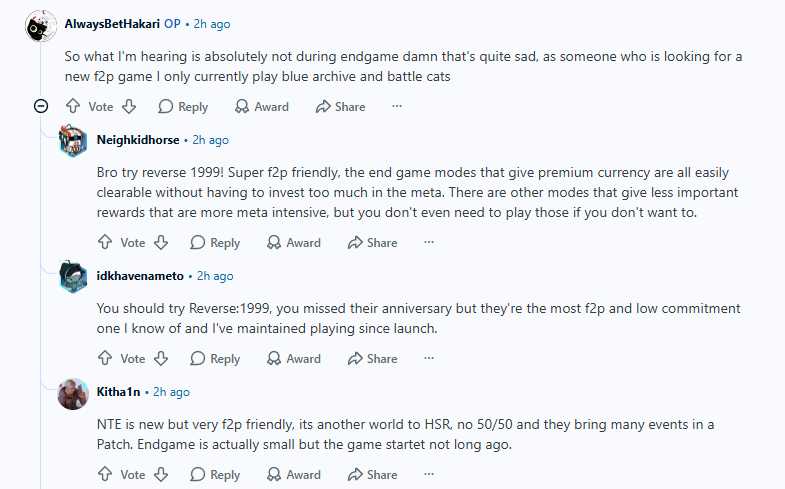Open the ellipsis menu on Neighkidhorse's comment
The image size is (785, 489).
tap(429, 242)
